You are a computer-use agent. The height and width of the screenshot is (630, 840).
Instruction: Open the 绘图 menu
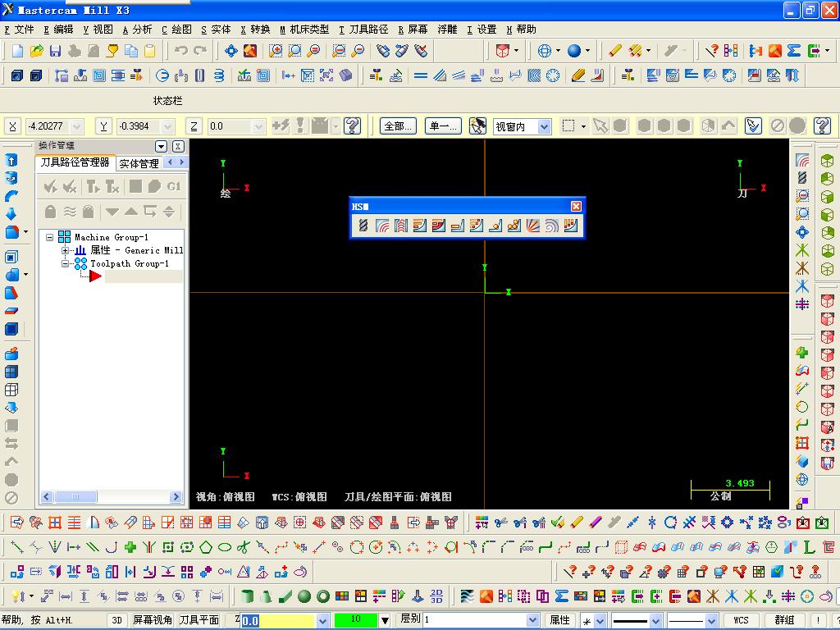tap(177, 30)
